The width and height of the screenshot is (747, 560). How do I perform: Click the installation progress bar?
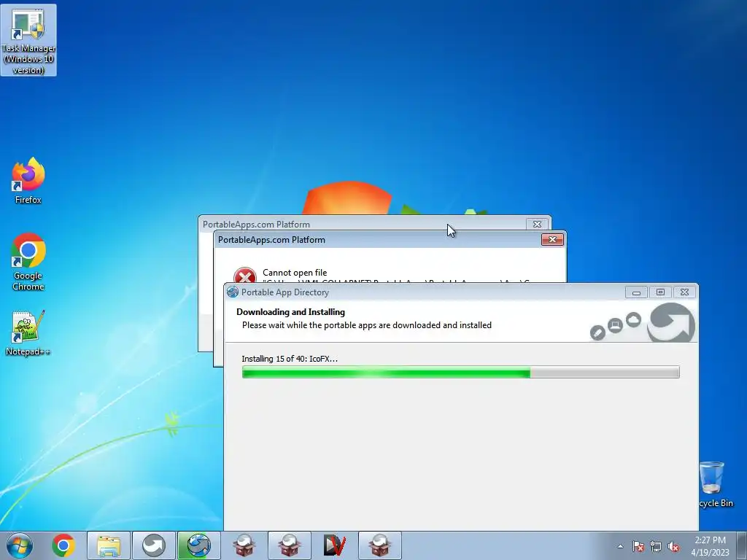[461, 372]
